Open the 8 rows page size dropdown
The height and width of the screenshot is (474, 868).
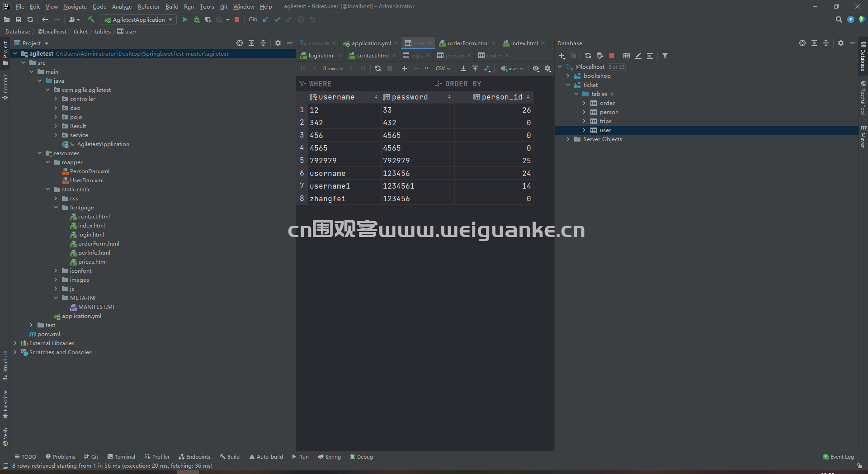tap(333, 68)
